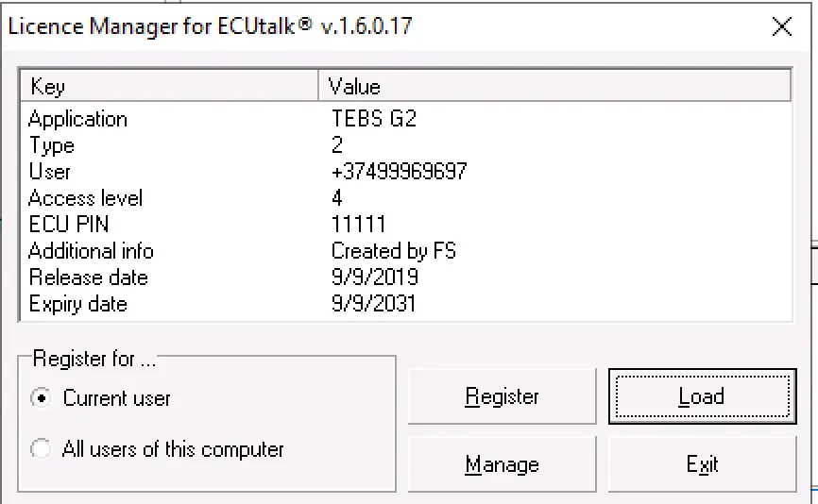Image resolution: width=818 pixels, height=504 pixels.
Task: Open the Manage licences button
Action: (x=502, y=464)
